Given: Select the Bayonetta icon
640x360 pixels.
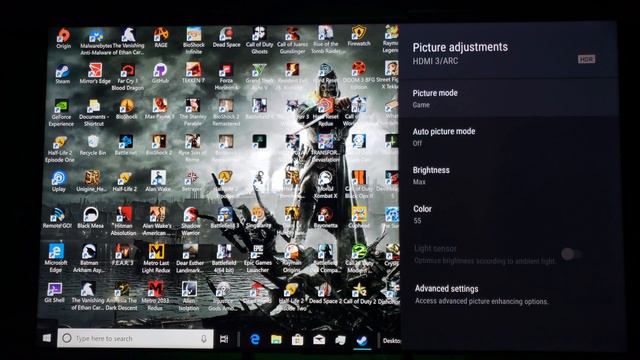Looking at the screenshot, I should click(325, 218).
